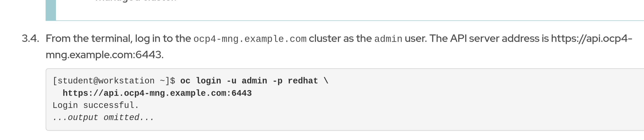Click the -u flag in the command
644x140 pixels.
(231, 81)
